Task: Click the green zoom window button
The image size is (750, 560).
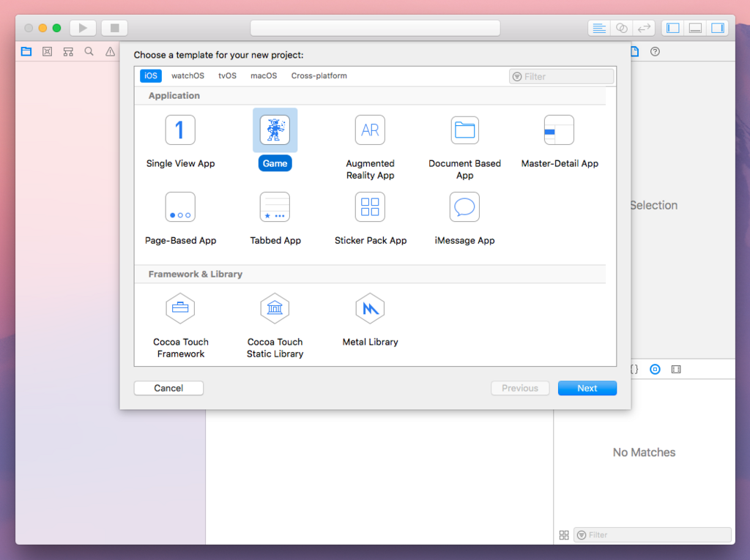Action: pos(56,28)
